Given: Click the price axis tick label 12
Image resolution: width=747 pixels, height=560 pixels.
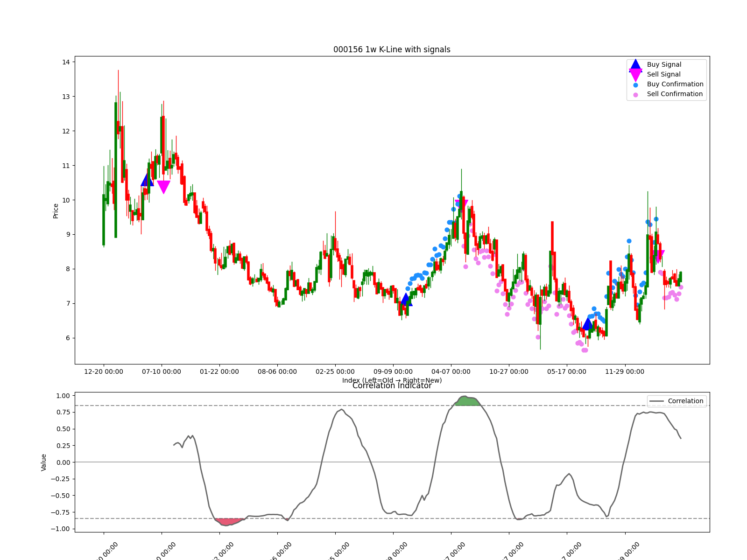Looking at the screenshot, I should (x=66, y=131).
